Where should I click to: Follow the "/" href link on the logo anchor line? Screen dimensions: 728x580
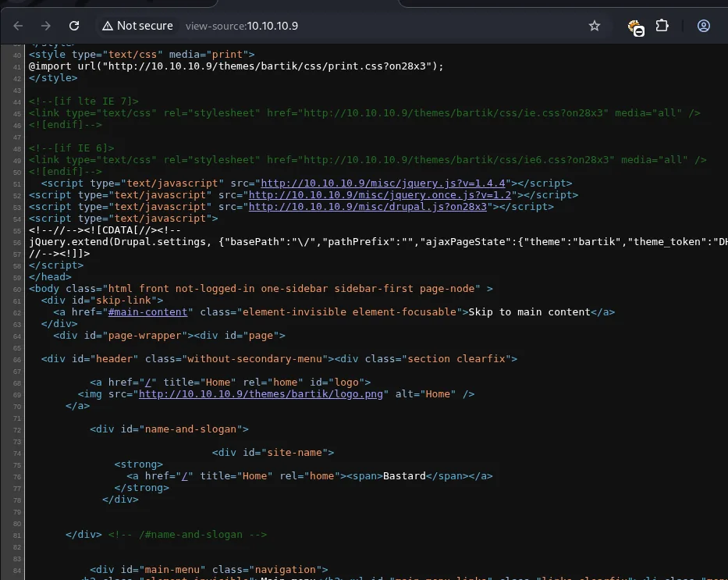tap(148, 383)
